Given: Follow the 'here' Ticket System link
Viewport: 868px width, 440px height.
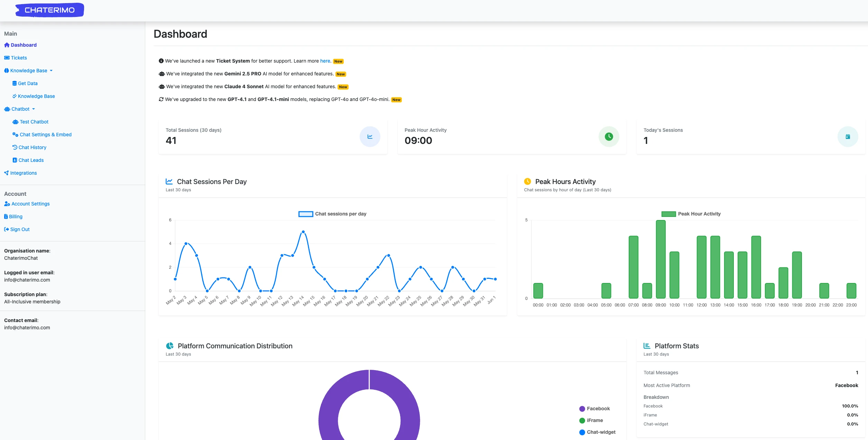Looking at the screenshot, I should [325, 61].
